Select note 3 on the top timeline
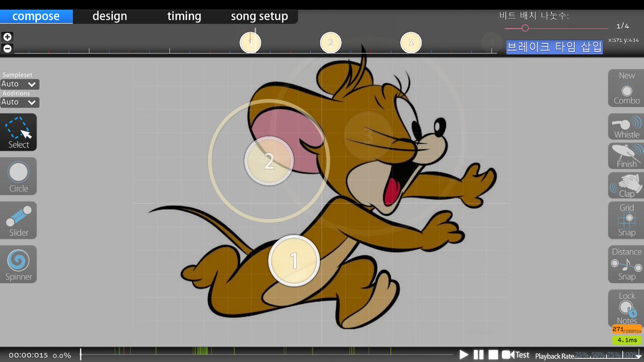644x362 pixels. (411, 42)
